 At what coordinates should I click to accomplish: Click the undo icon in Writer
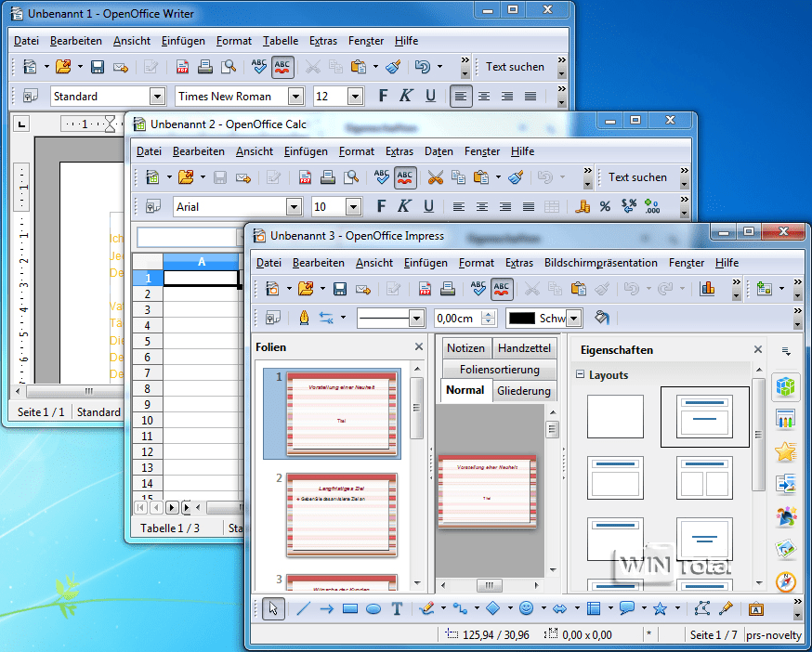coord(423,67)
